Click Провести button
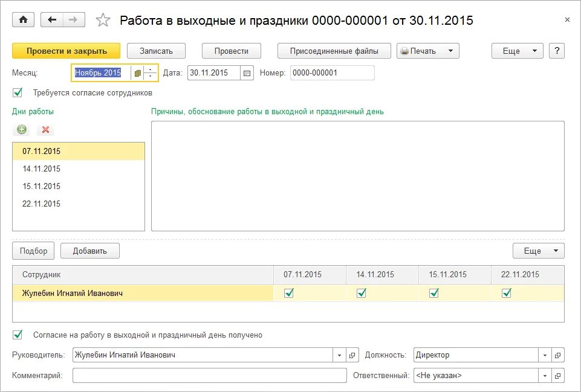The image size is (581, 392). (x=231, y=51)
